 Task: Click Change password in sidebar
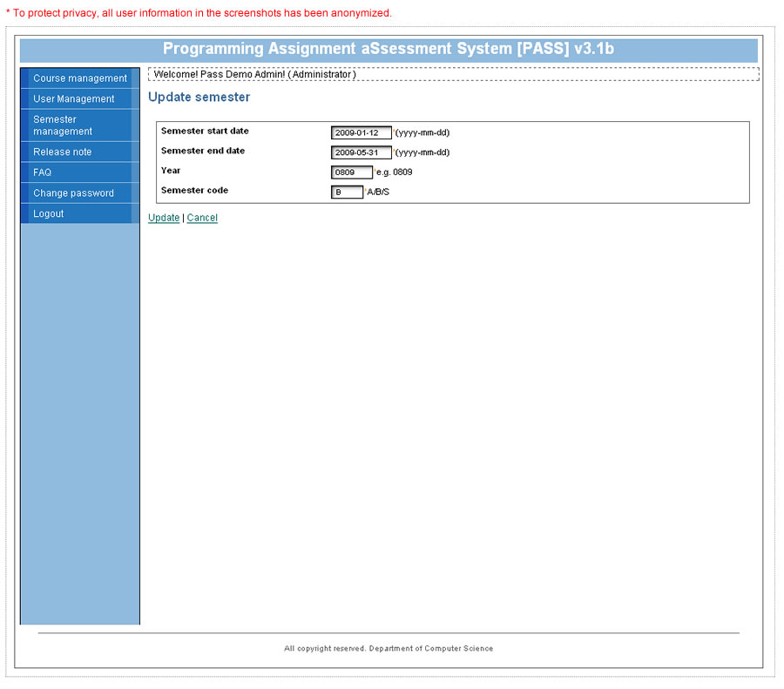point(73,193)
